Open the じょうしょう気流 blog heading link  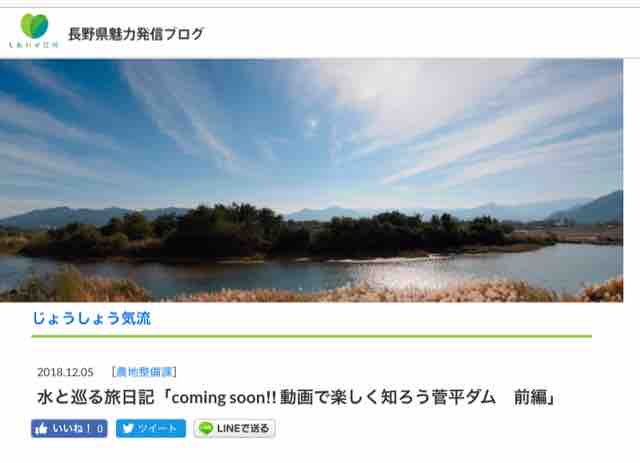pos(92,318)
